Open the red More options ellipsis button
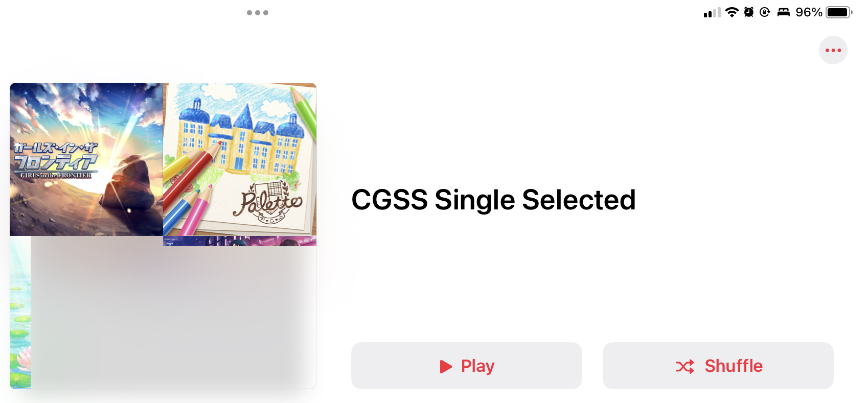 [x=833, y=50]
